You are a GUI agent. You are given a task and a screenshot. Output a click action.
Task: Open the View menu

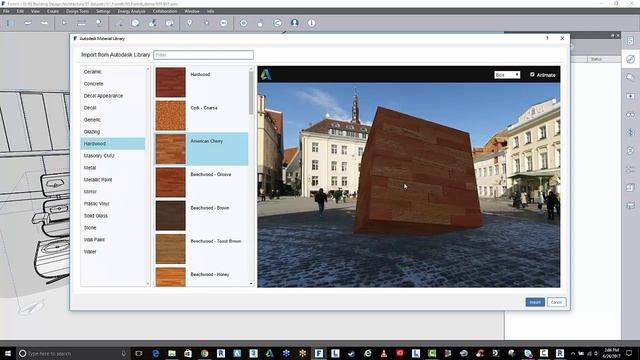(x=36, y=11)
